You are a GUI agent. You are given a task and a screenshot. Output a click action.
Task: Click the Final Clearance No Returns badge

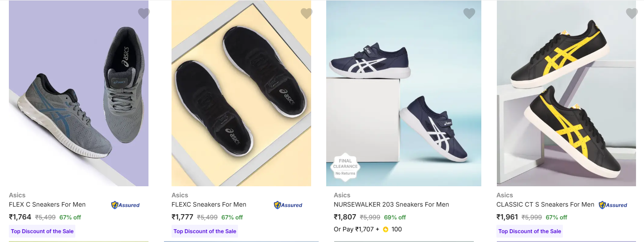tap(345, 166)
